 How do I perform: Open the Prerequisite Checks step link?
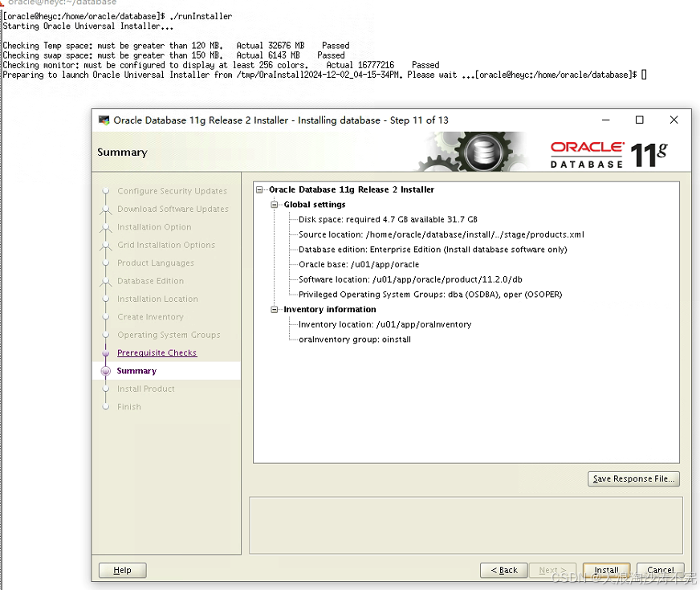[x=157, y=352]
